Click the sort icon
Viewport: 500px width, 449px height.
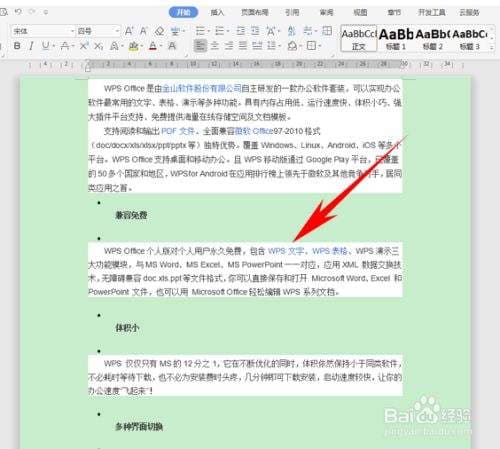coord(292,31)
